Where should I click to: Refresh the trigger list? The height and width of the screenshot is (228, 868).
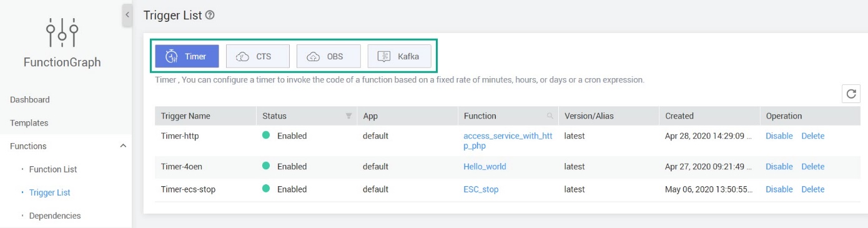click(x=851, y=94)
